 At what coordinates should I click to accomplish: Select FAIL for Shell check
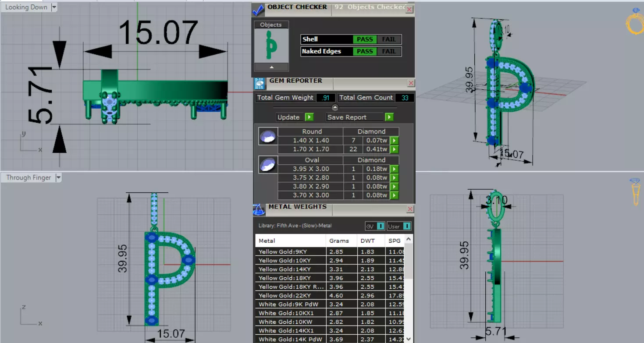[x=388, y=39]
